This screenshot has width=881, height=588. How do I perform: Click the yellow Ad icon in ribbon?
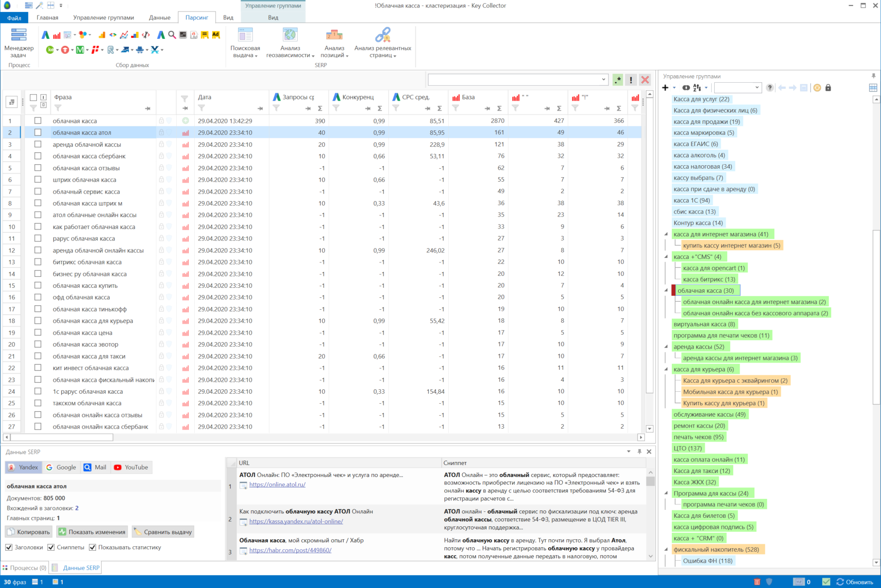(x=216, y=35)
